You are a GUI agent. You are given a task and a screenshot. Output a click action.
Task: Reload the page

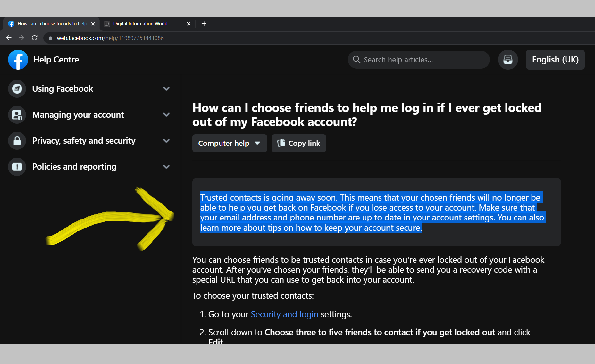(35, 38)
